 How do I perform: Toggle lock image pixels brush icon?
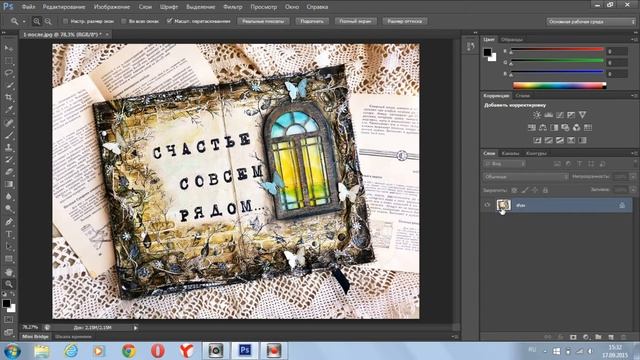[525, 190]
